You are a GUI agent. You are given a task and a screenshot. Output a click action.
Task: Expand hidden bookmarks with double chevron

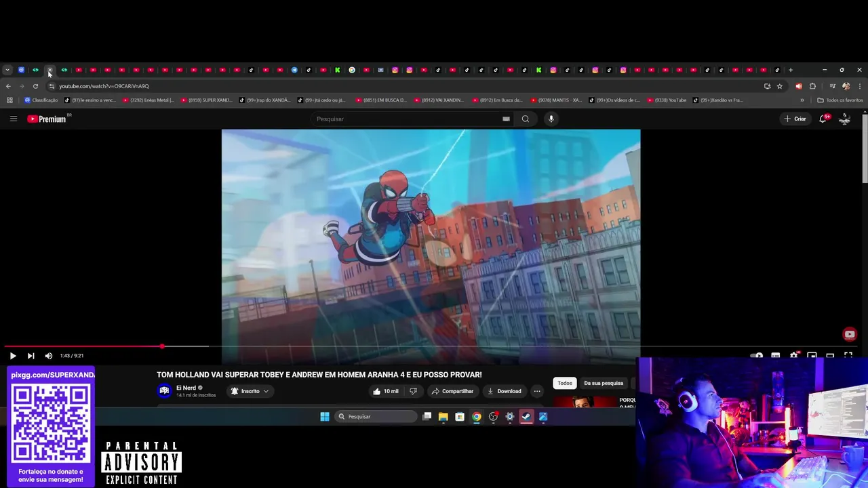[x=802, y=100]
